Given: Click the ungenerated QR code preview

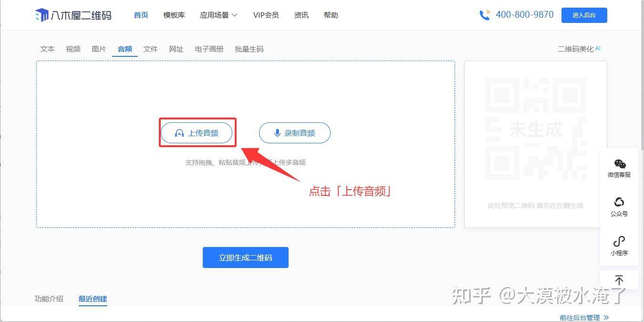Looking at the screenshot, I should [535, 129].
